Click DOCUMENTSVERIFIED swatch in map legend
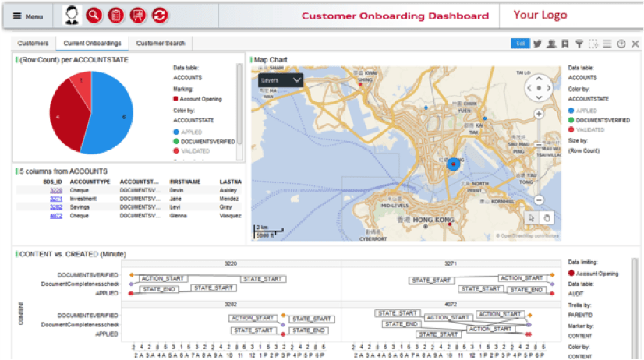The image size is (644, 360). pyautogui.click(x=571, y=120)
